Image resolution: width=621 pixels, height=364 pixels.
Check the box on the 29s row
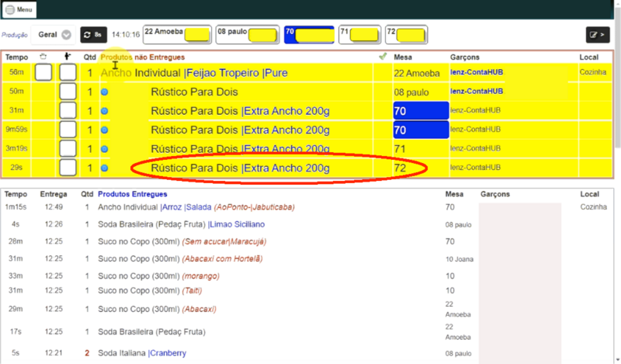click(68, 168)
